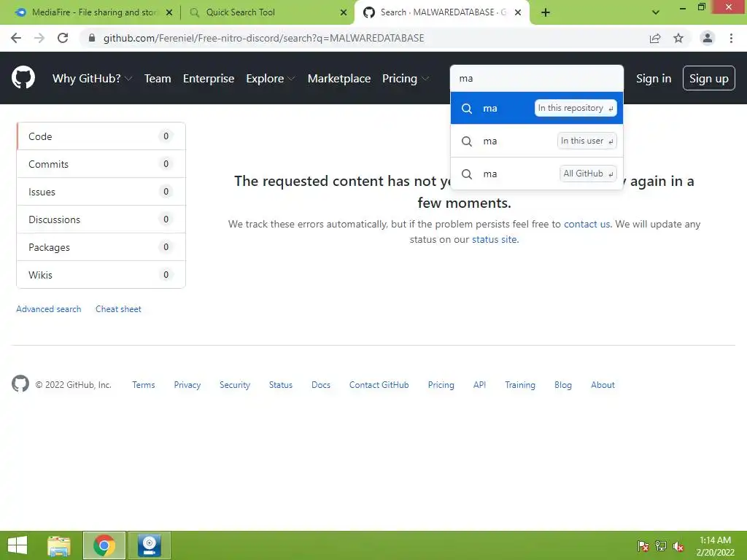Screen dimensions: 747x560
Task: Go back with browser back arrow
Action: [x=16, y=38]
